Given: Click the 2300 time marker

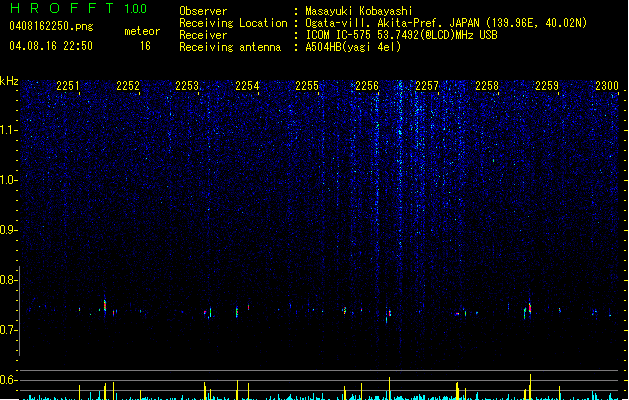Looking at the screenshot, I should (x=607, y=86).
